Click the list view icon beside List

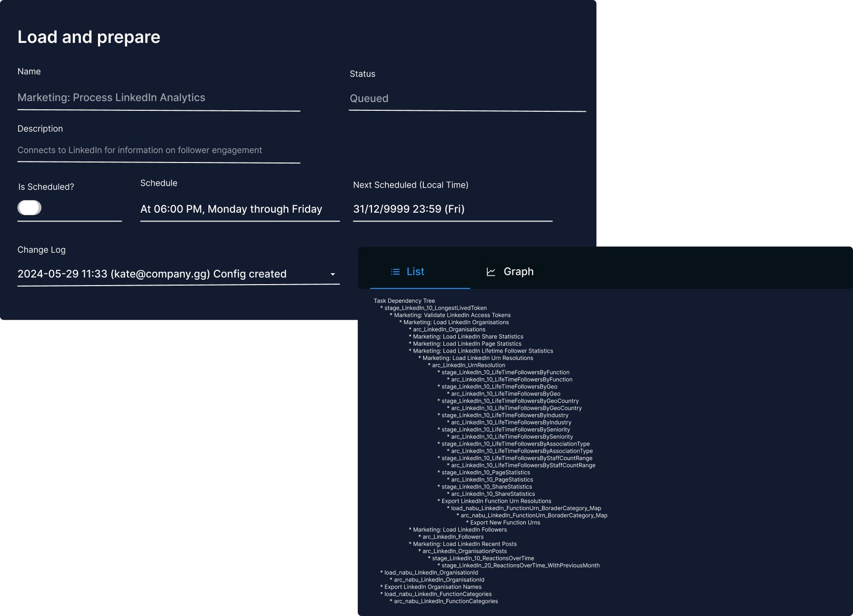click(x=394, y=271)
